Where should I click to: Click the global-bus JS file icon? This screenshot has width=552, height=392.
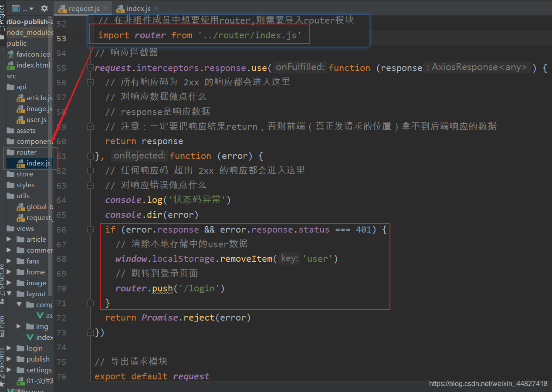point(20,207)
